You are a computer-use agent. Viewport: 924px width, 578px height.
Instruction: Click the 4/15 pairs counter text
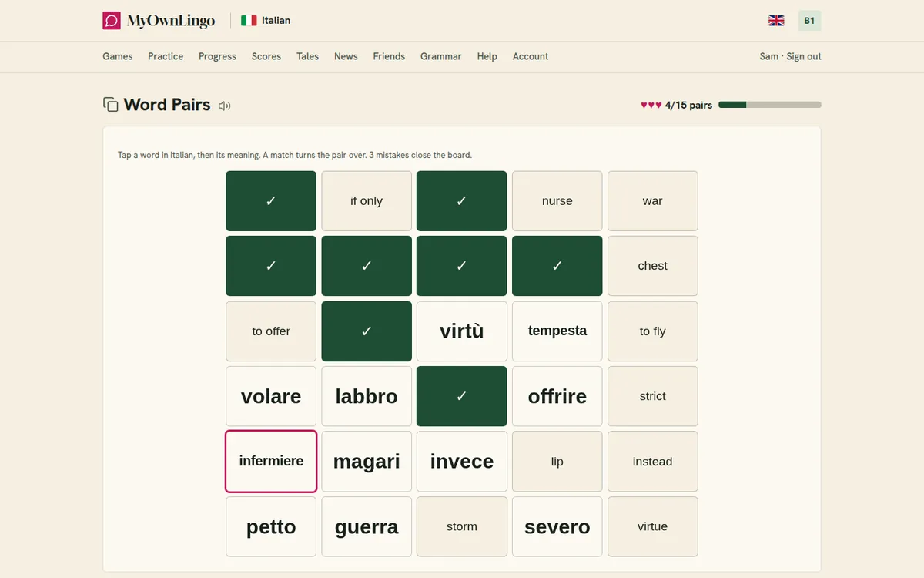(x=688, y=105)
